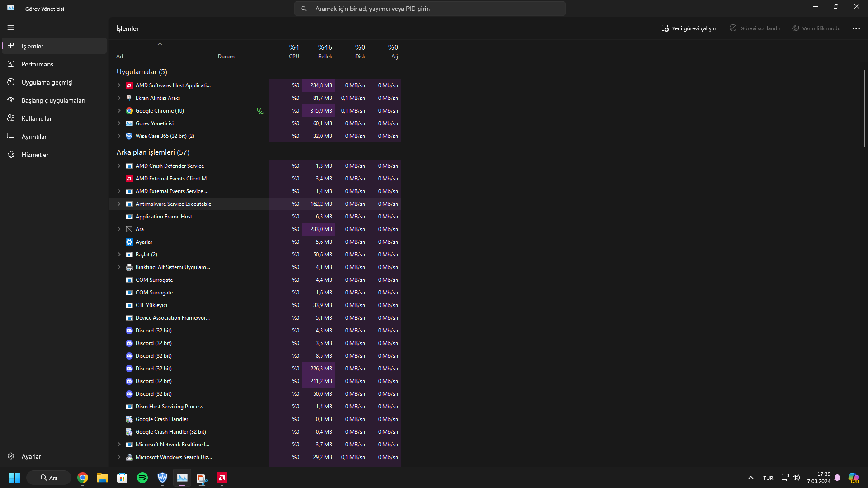The width and height of the screenshot is (868, 488).
Task: Click the Biriktirici Alt Sistemi printer icon
Action: pos(129,267)
